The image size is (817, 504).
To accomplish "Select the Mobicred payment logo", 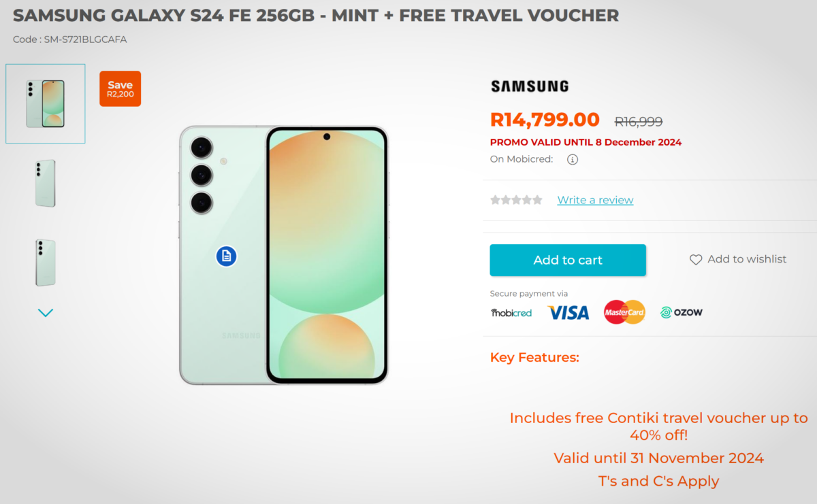I will 511,313.
